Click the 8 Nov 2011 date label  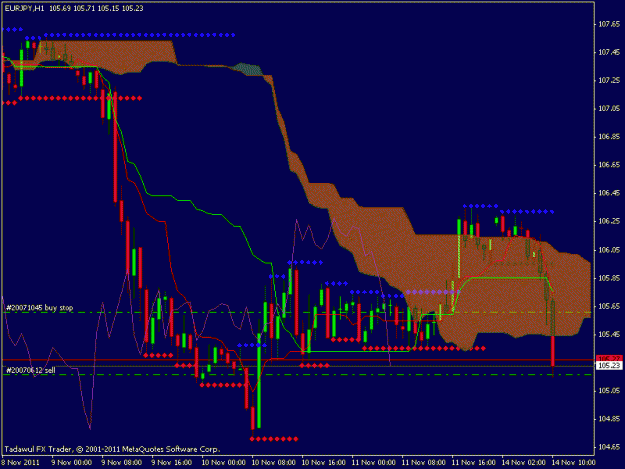[x=21, y=462]
